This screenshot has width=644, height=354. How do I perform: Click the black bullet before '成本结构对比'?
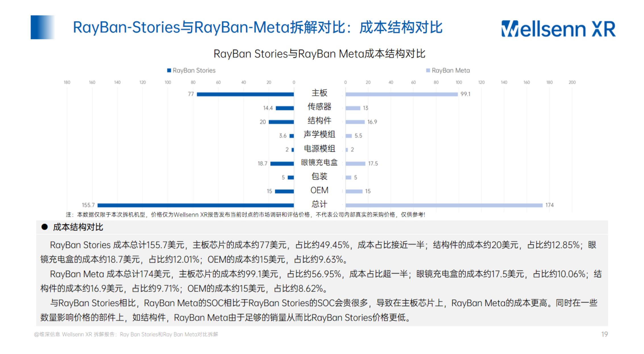[44, 227]
